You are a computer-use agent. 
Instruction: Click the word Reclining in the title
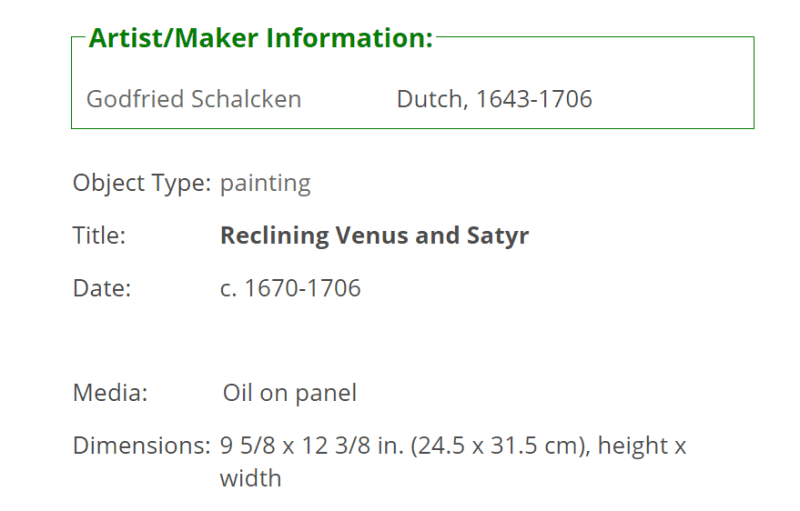274,236
